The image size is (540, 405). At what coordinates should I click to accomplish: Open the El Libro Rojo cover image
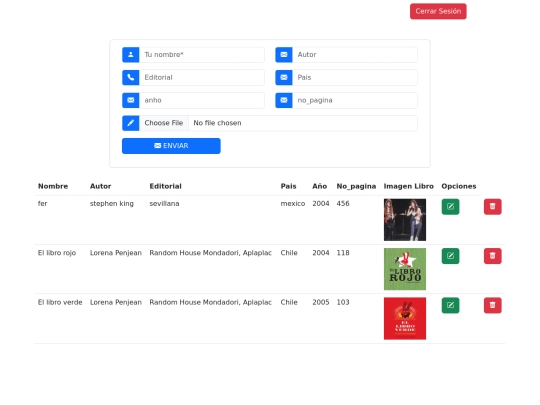pyautogui.click(x=405, y=269)
